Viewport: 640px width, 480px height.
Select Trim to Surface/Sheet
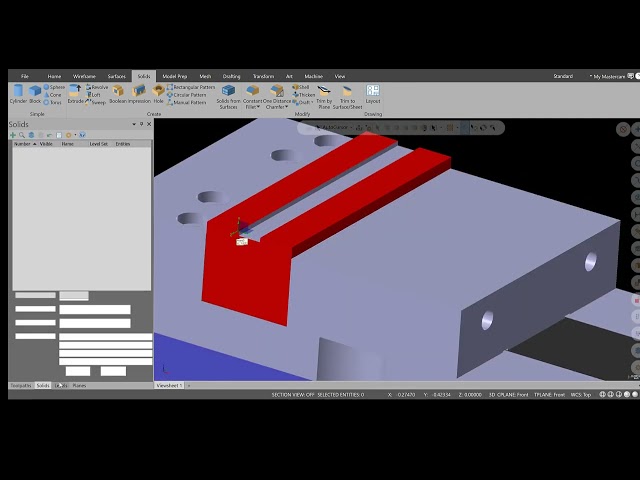[x=347, y=97]
